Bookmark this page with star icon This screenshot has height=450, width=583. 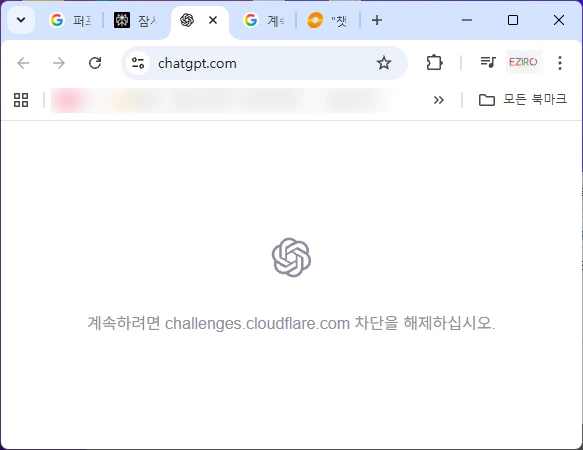(384, 63)
